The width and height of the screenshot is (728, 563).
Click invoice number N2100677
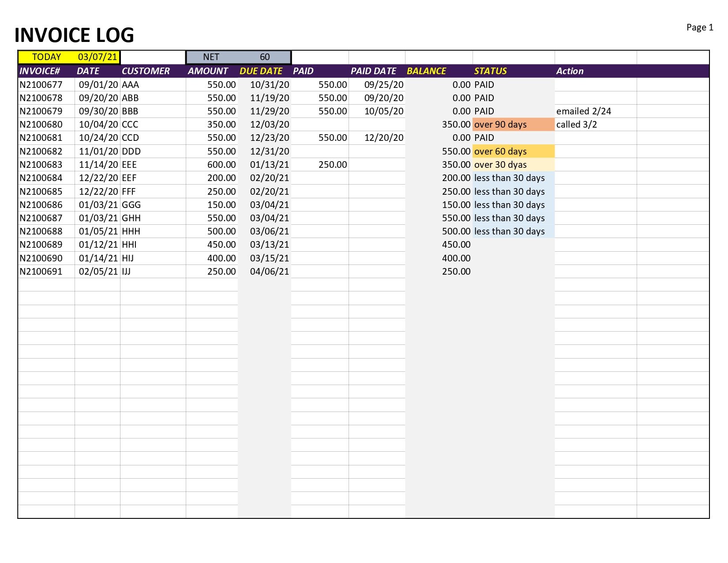[41, 84]
